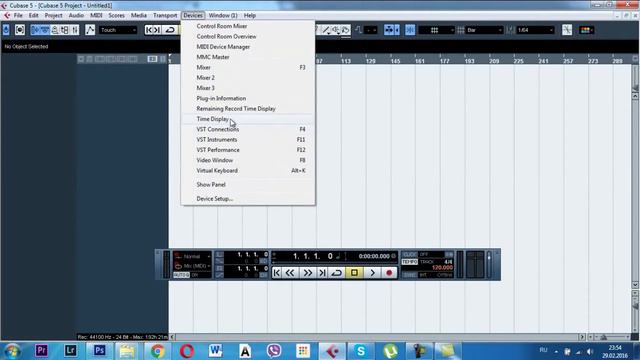Click the yellow Stop button
The image size is (640, 360).
(x=354, y=273)
